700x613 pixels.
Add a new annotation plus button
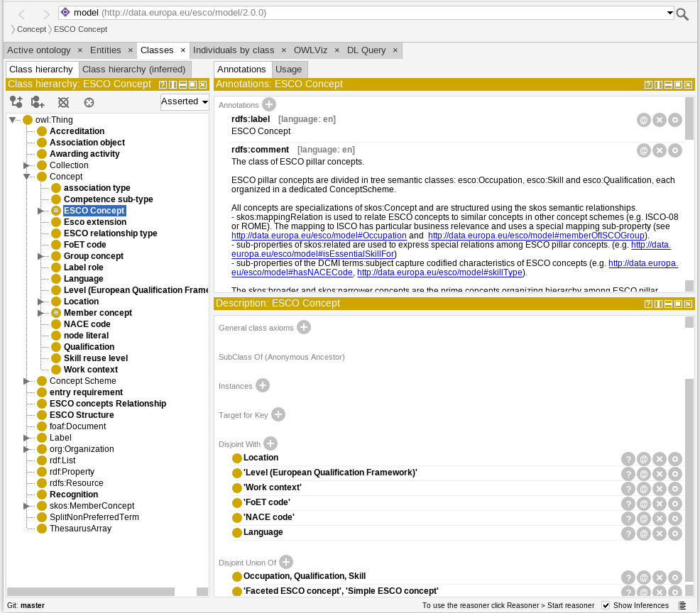click(269, 104)
